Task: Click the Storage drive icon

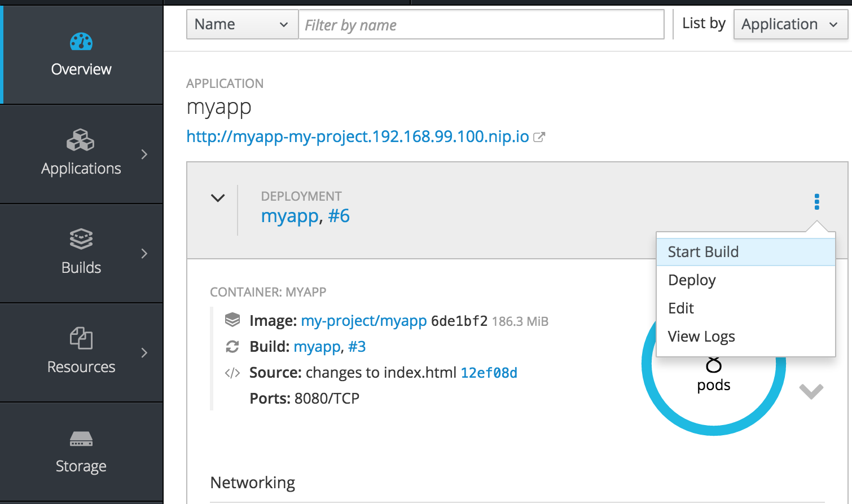Action: click(81, 439)
